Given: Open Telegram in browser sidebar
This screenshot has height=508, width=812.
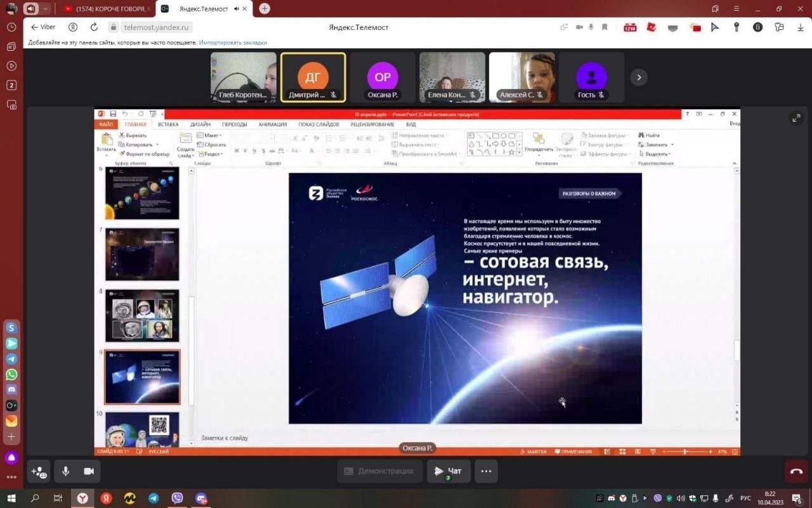Looking at the screenshot, I should 11,359.
